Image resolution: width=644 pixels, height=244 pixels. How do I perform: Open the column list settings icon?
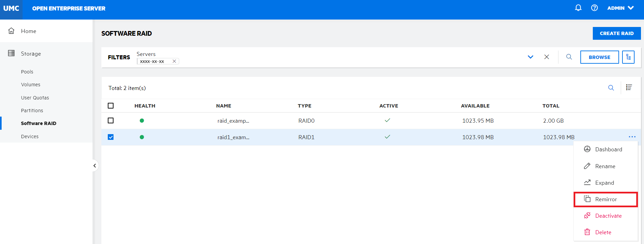coord(629,88)
